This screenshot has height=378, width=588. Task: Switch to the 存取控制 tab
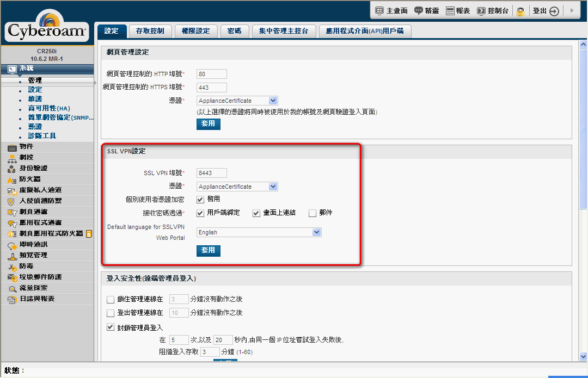point(150,31)
